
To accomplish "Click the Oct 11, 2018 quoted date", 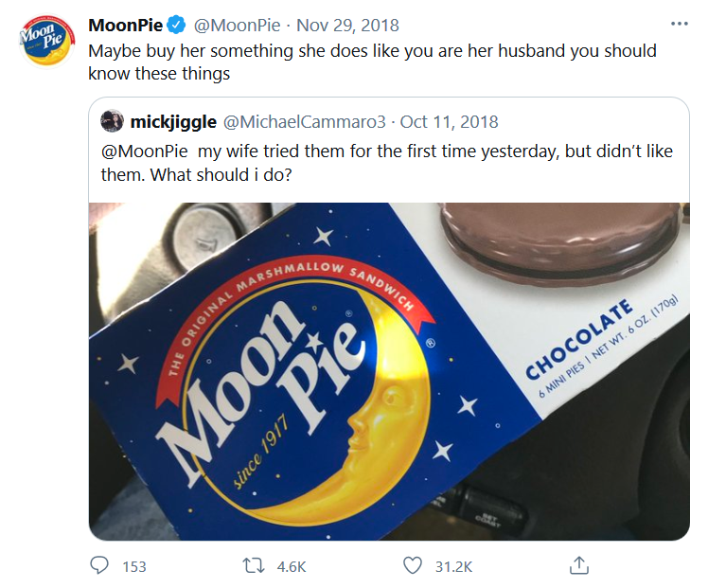I will pos(449,121).
